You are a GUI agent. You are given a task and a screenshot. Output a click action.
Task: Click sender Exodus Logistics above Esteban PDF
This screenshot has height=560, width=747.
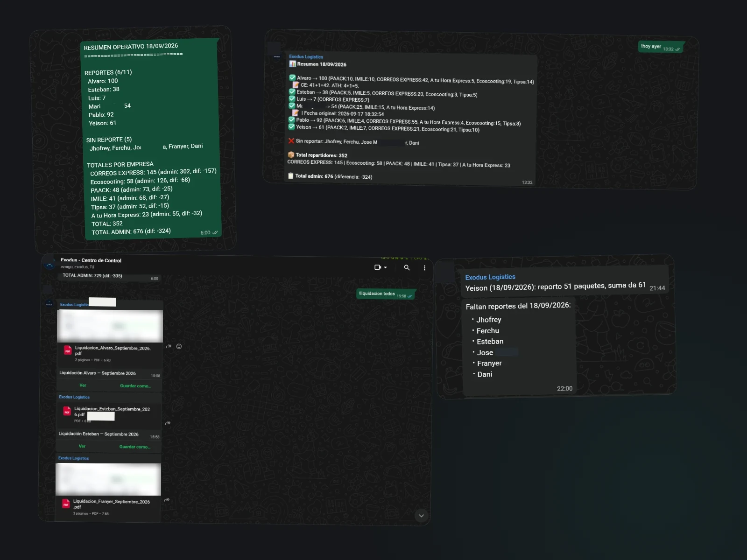point(74,397)
